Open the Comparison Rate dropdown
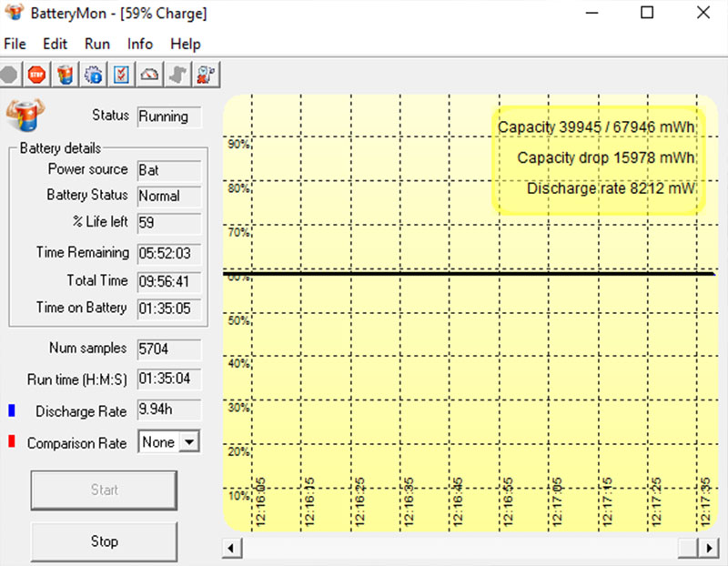The width and height of the screenshot is (728, 566). [189, 442]
